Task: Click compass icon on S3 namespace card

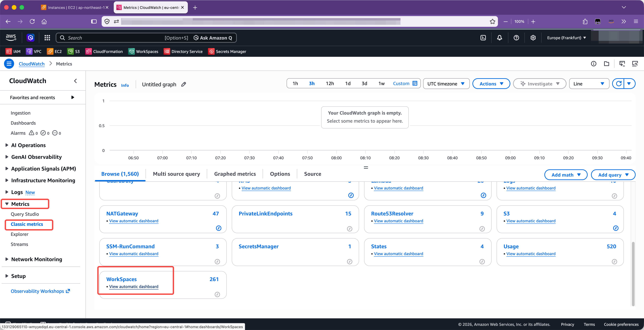Action: tap(615, 228)
